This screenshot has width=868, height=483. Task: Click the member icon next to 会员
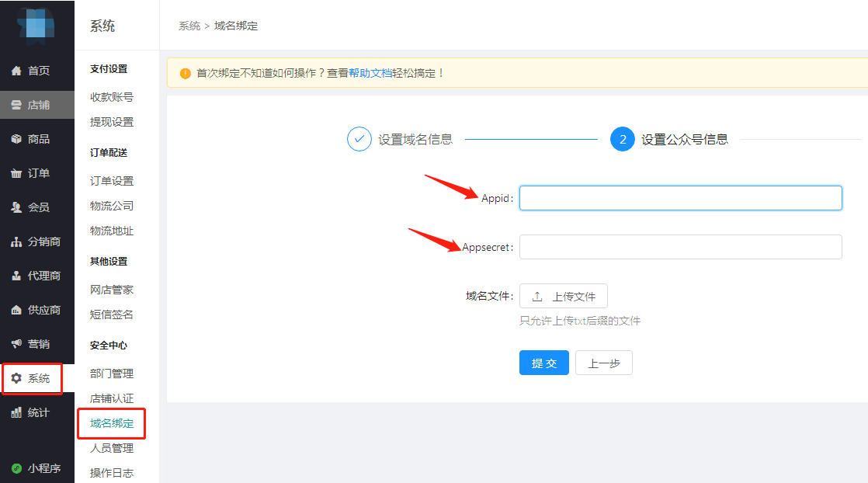pyautogui.click(x=16, y=207)
